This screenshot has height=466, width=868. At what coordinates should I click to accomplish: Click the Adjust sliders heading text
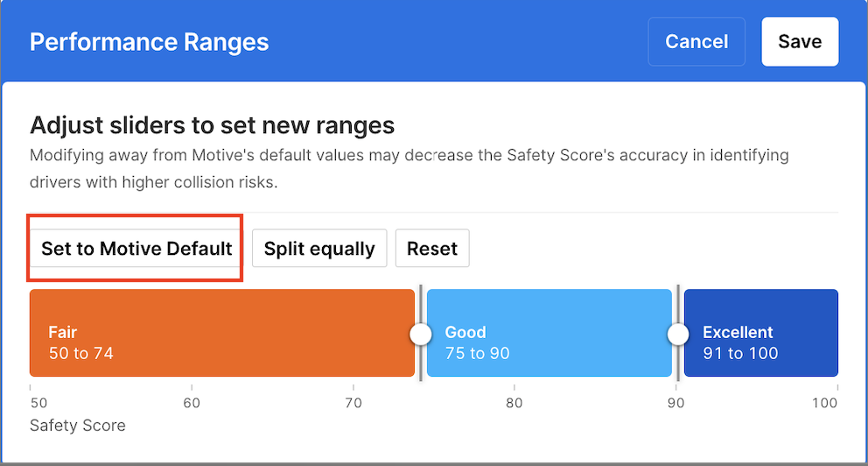212,125
